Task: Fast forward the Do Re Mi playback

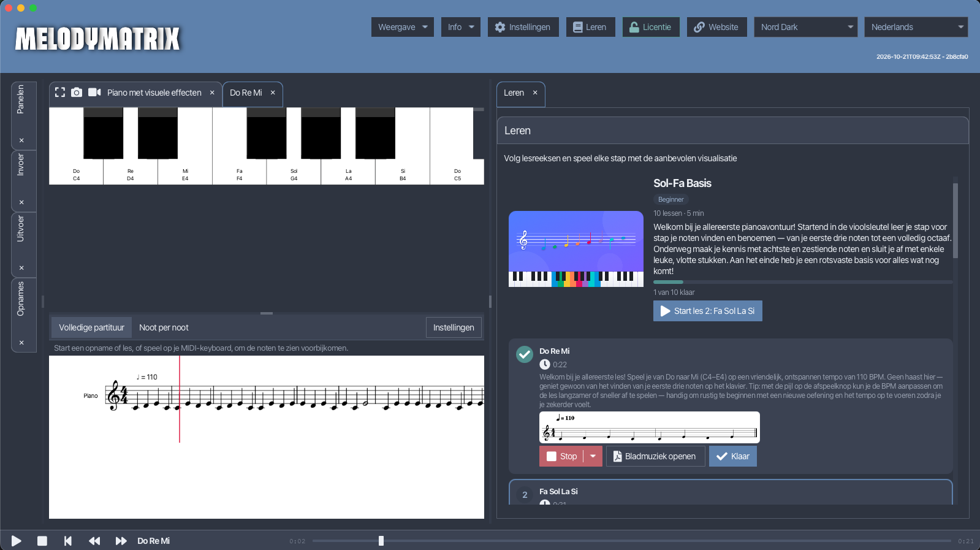Action: pyautogui.click(x=121, y=541)
